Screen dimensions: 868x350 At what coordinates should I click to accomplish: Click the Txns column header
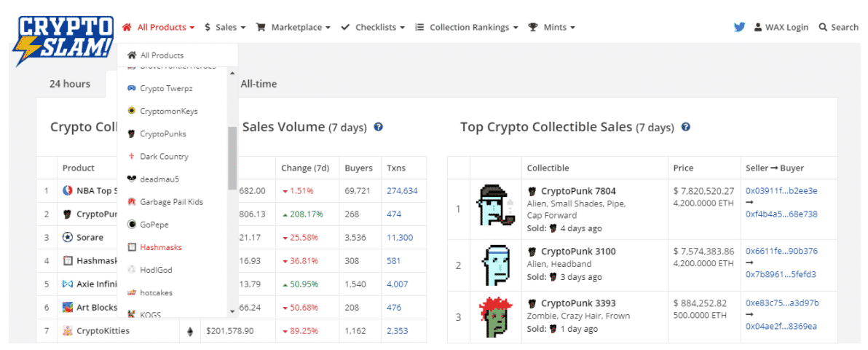click(x=396, y=168)
